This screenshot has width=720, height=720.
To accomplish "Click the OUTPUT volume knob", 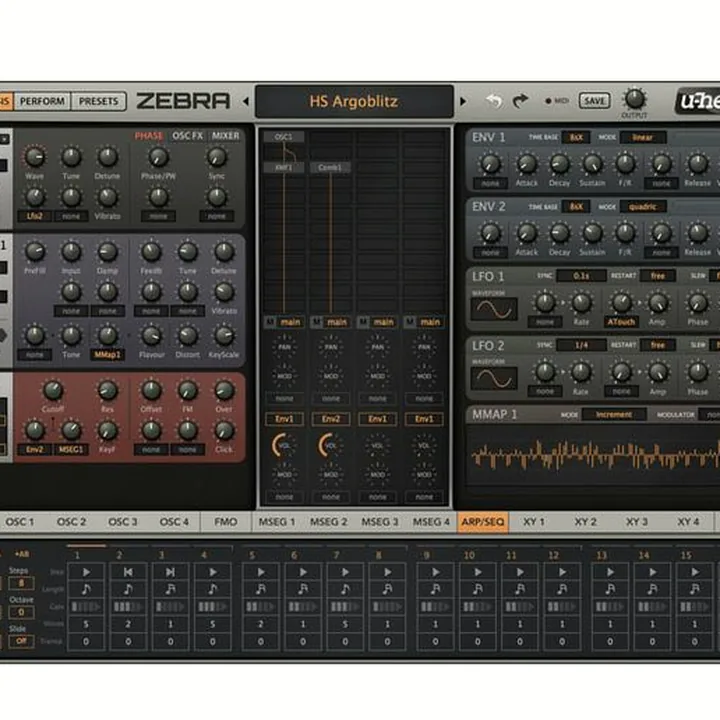I will 635,98.
